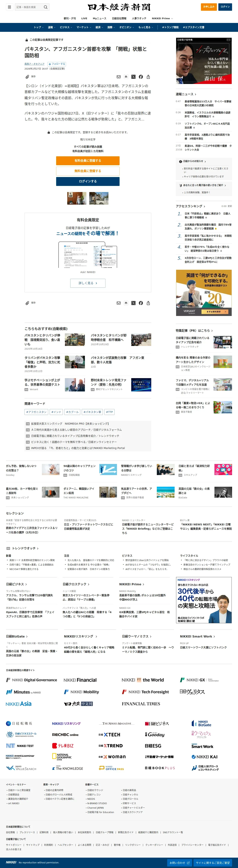Click 無料会員に登録する button
The height and width of the screenshot is (868, 238).
(88, 171)
